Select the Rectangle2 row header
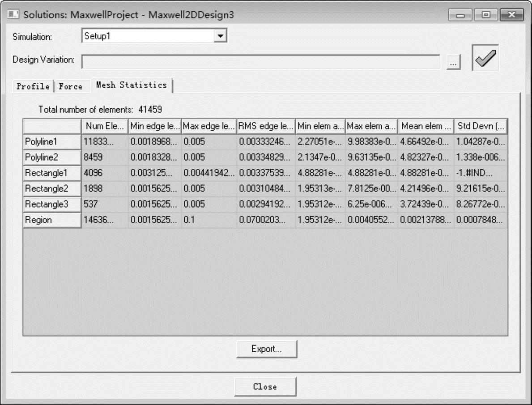Image resolution: width=532 pixels, height=405 pixels. pos(52,189)
